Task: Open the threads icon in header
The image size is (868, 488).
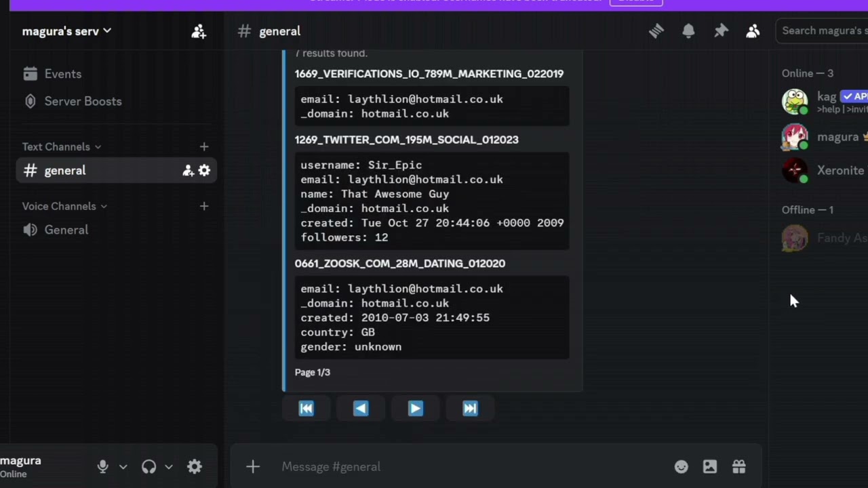Action: point(656,31)
